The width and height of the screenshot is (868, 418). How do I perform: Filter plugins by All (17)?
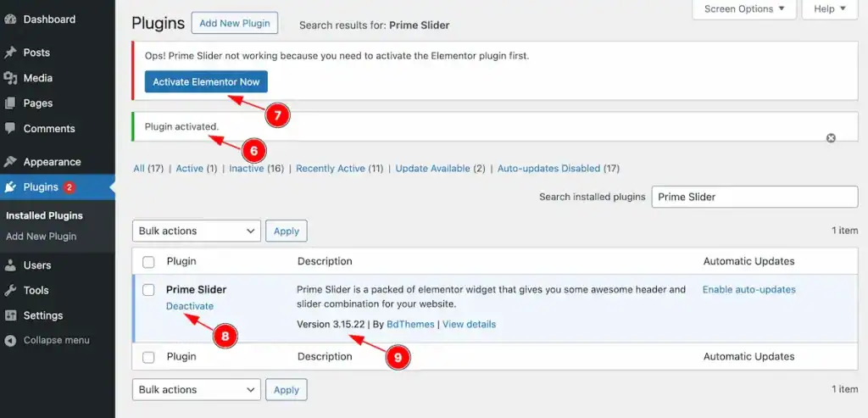(x=148, y=169)
